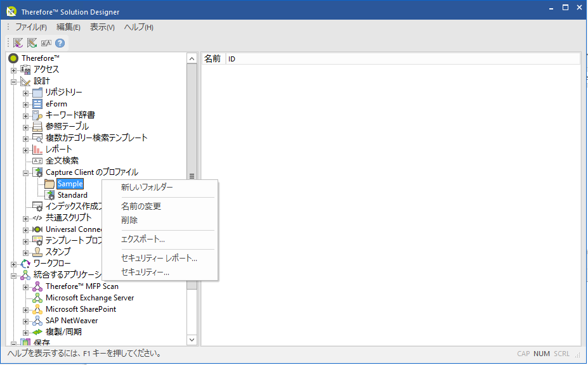Click the Sample folder icon
The image size is (588, 365).
tap(49, 184)
